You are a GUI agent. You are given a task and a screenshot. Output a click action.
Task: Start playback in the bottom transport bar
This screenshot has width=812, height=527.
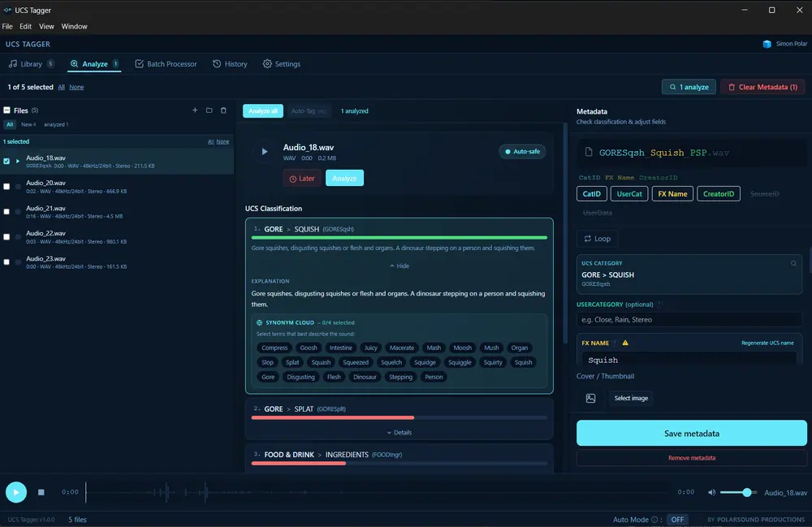tap(16, 492)
